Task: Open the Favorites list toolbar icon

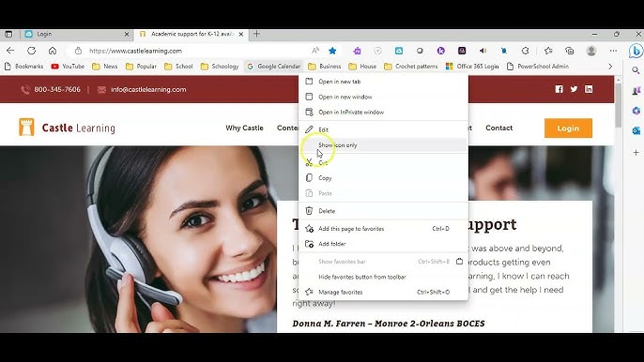Action: (x=548, y=51)
